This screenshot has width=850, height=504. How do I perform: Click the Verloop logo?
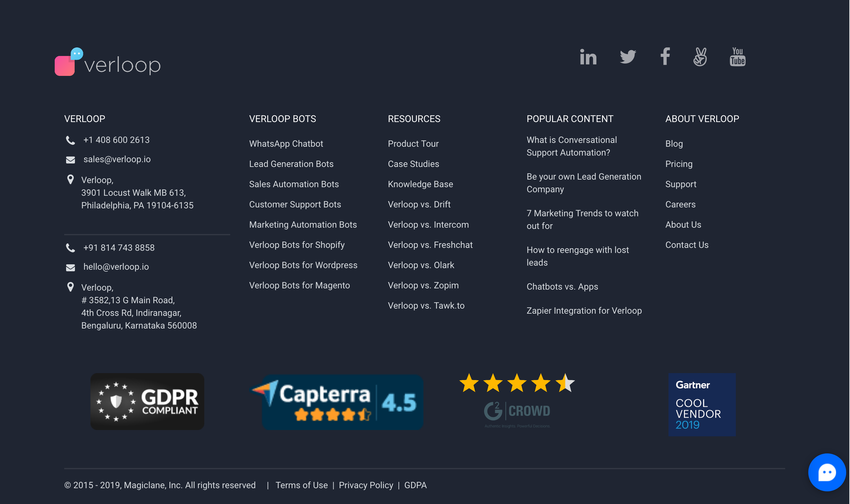click(x=108, y=62)
